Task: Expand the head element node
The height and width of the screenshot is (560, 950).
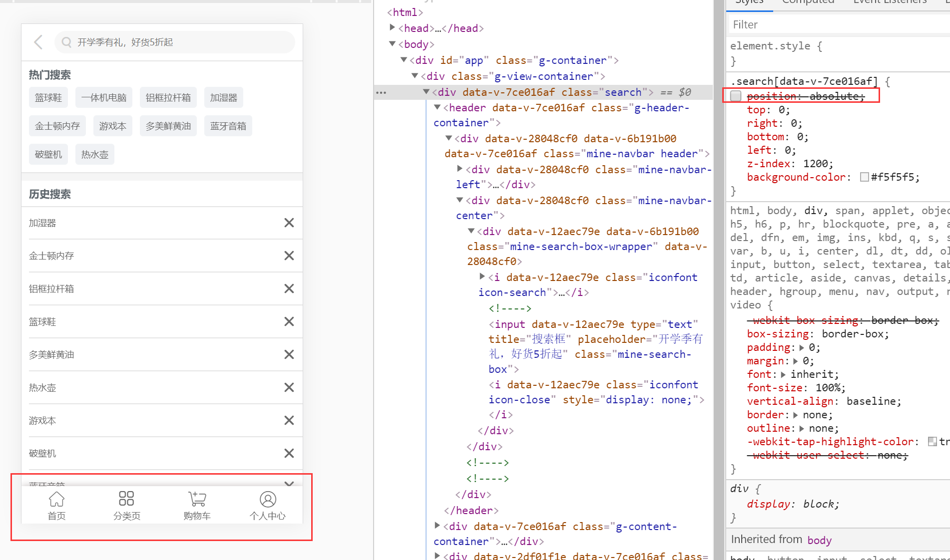Action: click(x=392, y=28)
